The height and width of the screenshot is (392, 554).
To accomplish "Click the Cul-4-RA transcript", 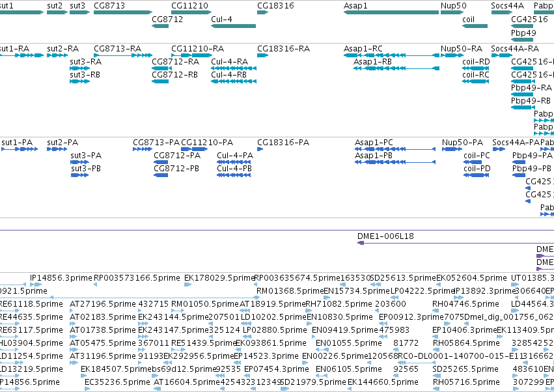I will pos(234,68).
